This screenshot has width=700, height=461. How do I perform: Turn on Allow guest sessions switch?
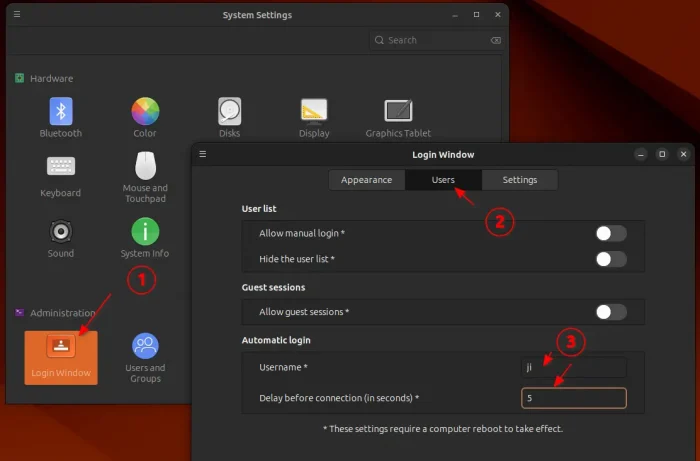pyautogui.click(x=610, y=312)
